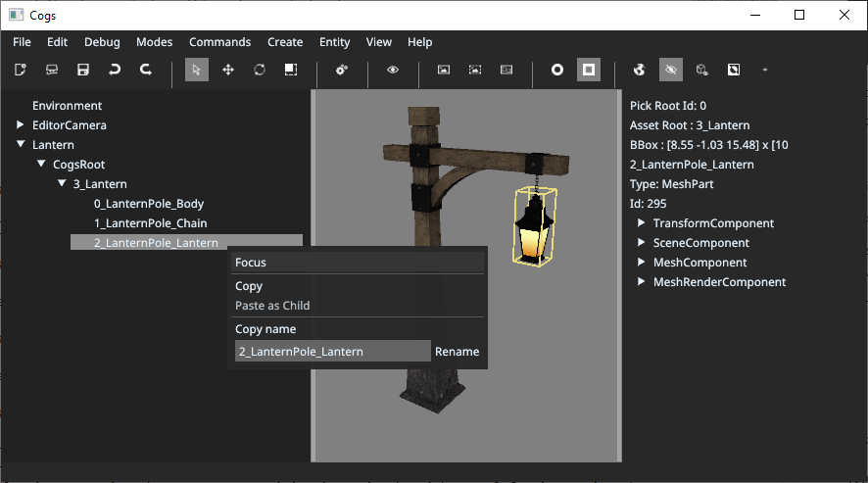
Task: Click the solid-frame picture toolbar icon
Action: pyautogui.click(x=444, y=70)
